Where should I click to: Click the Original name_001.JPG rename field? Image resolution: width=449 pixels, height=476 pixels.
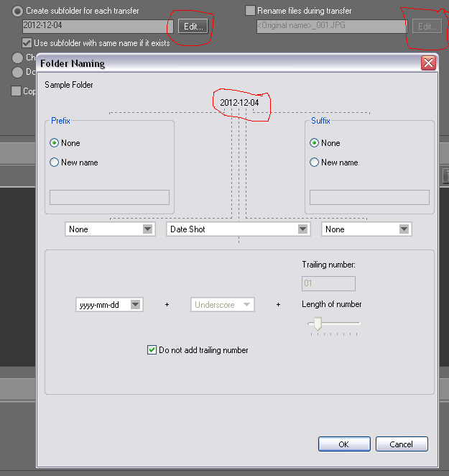332,26
